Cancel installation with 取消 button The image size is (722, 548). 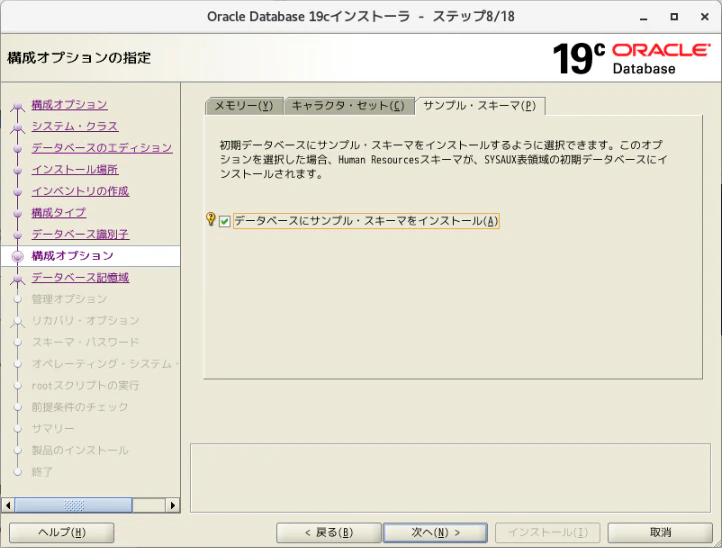pos(660,533)
